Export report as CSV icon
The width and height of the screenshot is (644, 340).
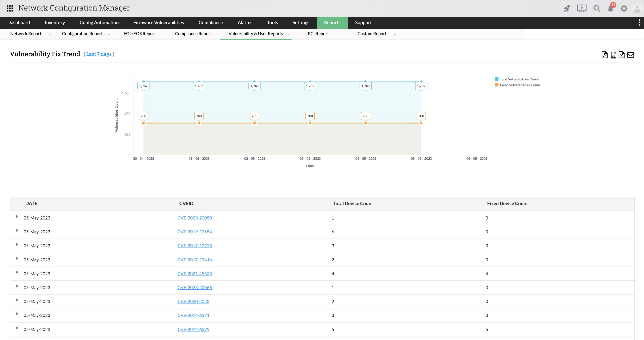pyautogui.click(x=614, y=55)
